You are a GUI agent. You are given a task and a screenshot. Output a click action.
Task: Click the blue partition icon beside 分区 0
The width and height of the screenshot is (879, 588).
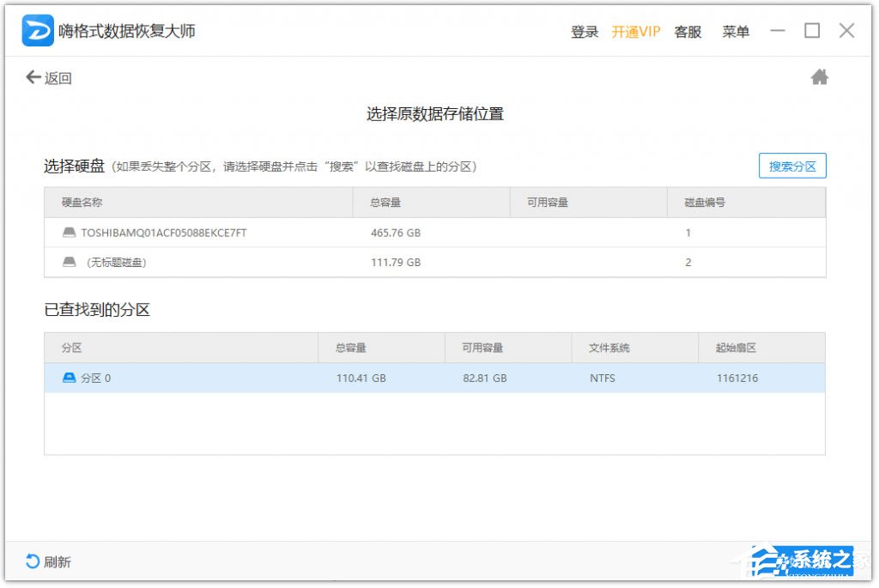point(69,378)
